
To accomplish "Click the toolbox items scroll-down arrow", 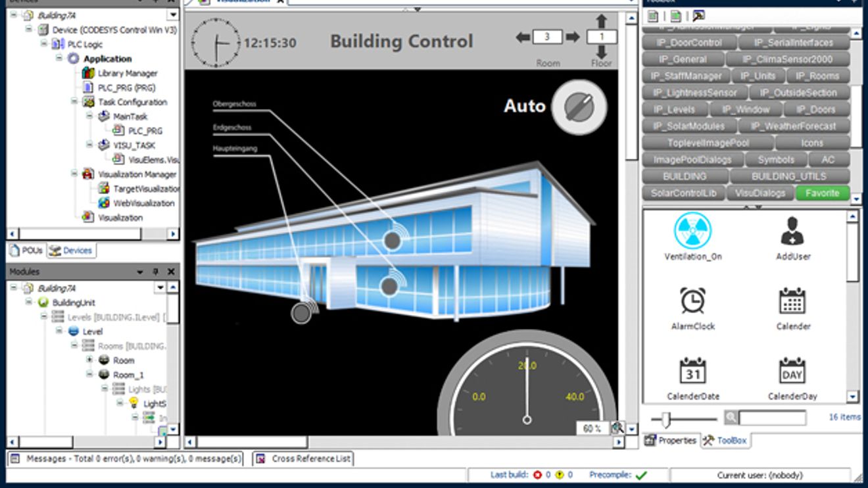I will coord(853,397).
